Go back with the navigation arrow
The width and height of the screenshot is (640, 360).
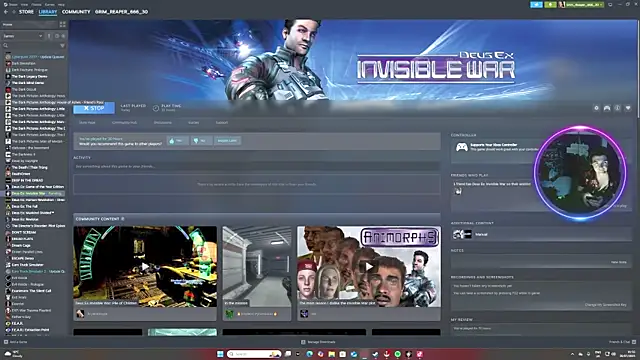pyautogui.click(x=6, y=12)
